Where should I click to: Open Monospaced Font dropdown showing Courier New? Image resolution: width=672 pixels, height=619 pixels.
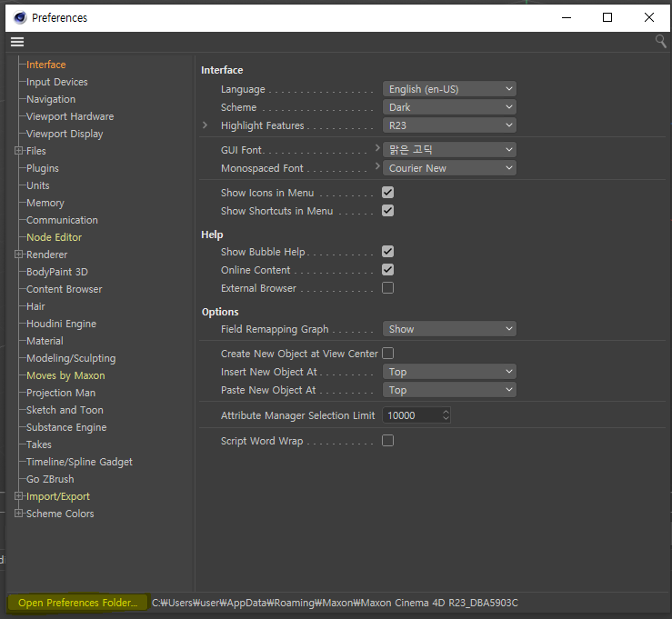[449, 168]
